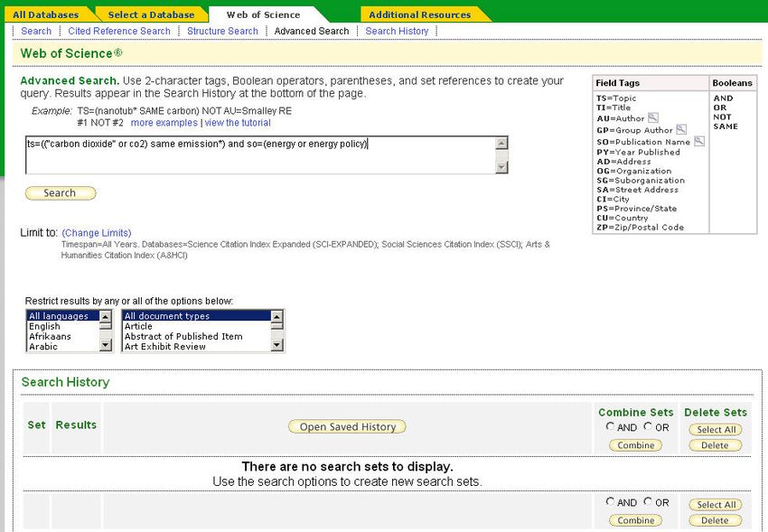Viewport: 768px width, 532px height.
Task: Open Cited Reference Search
Action: (119, 31)
